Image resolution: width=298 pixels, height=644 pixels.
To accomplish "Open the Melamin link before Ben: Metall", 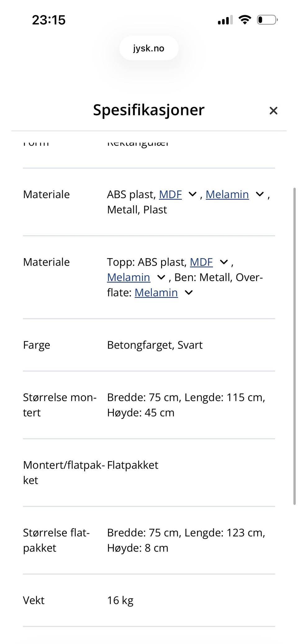I will pos(129,277).
